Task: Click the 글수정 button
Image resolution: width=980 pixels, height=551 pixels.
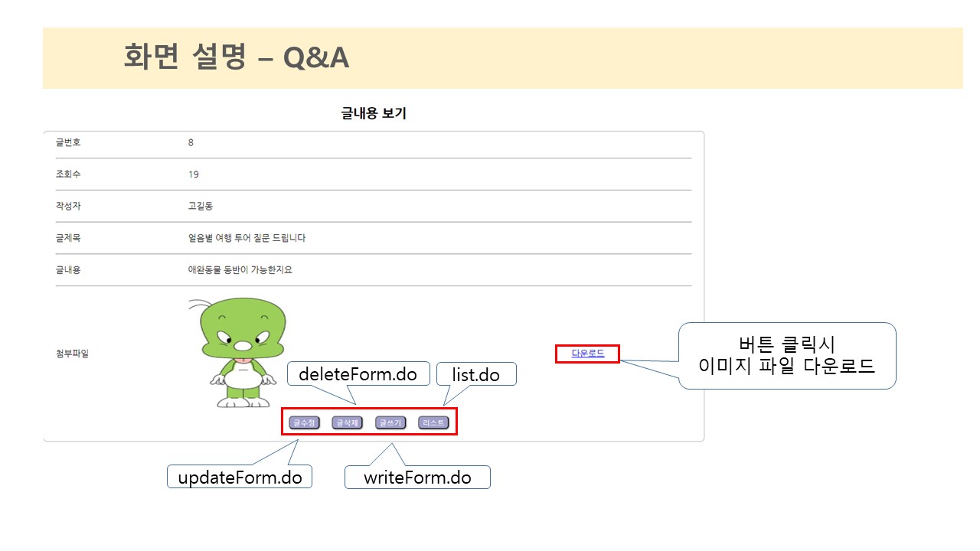Action: [x=304, y=422]
